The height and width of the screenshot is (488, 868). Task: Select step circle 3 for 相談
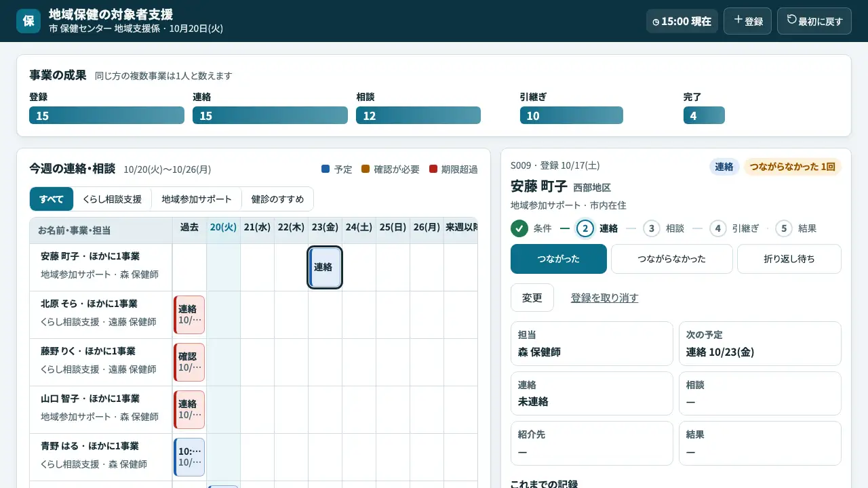652,228
